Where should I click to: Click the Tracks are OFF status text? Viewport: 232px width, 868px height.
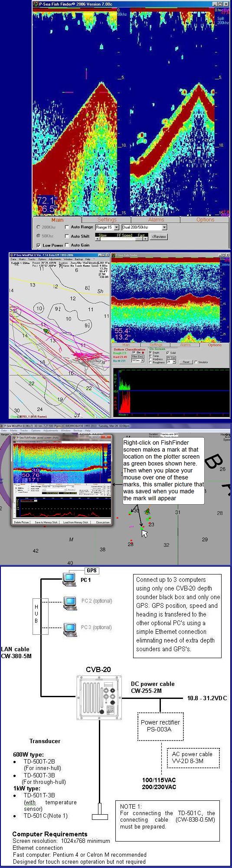pyautogui.click(x=169, y=434)
